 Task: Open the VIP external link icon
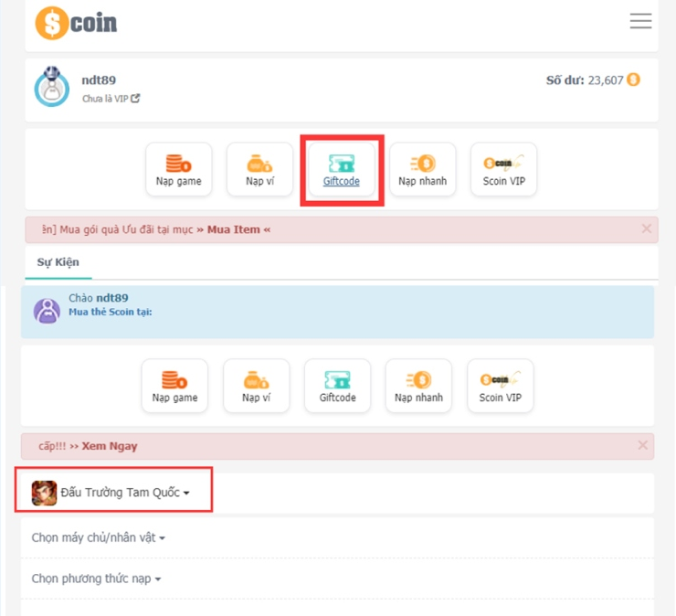(x=135, y=99)
